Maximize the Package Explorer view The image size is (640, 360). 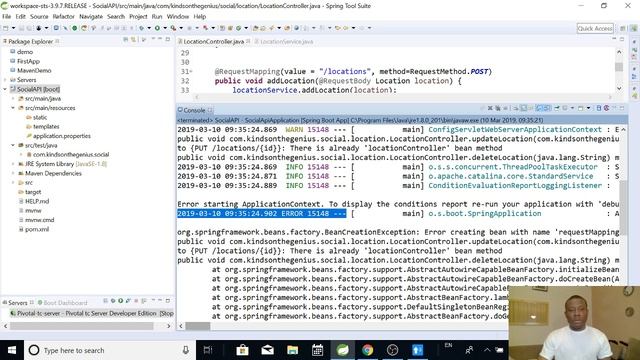point(168,39)
